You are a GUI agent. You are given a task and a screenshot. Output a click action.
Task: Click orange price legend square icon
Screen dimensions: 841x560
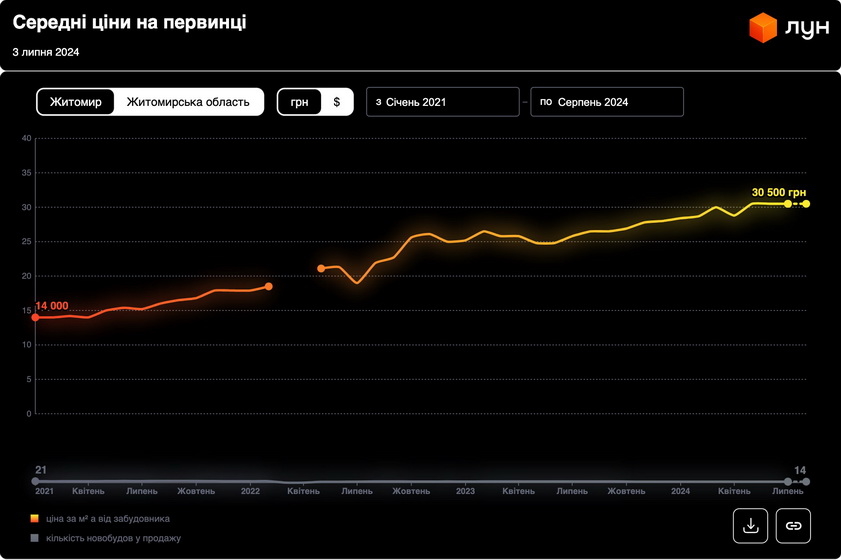(35, 519)
